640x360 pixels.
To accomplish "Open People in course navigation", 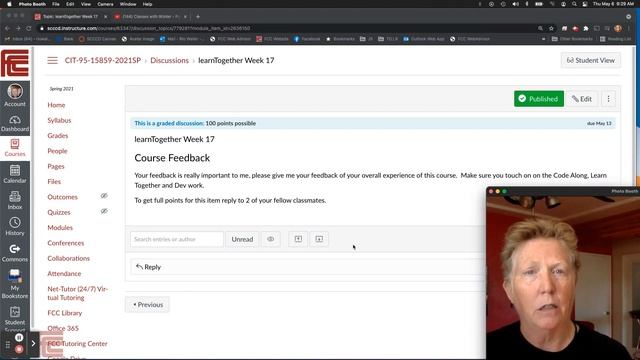I will (57, 151).
